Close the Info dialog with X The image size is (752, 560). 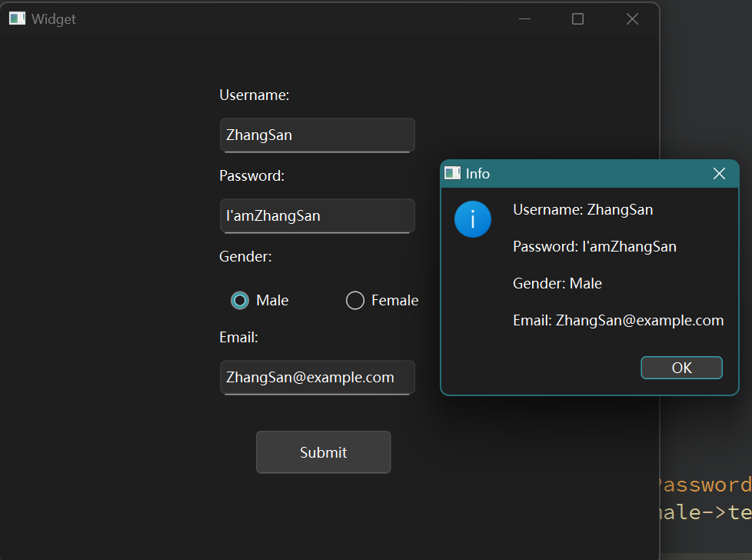click(719, 174)
